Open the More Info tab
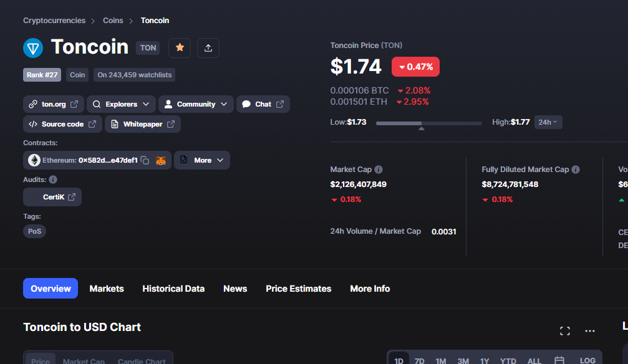628x364 pixels. pos(370,289)
